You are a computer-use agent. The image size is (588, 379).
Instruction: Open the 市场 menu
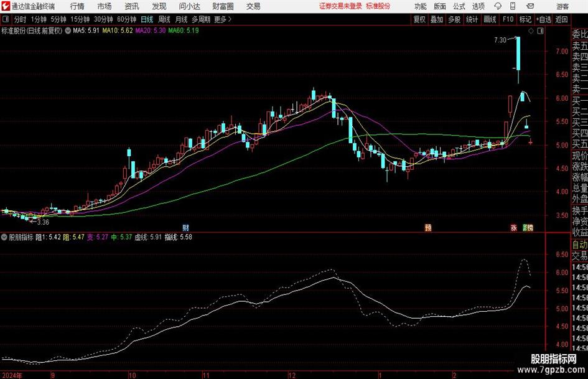105,6
